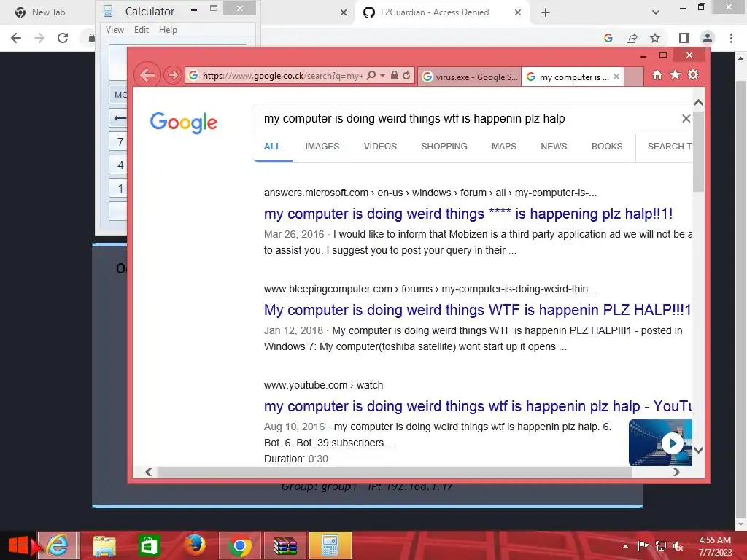Select the ALL results tab
The height and width of the screenshot is (560, 747).
273,147
